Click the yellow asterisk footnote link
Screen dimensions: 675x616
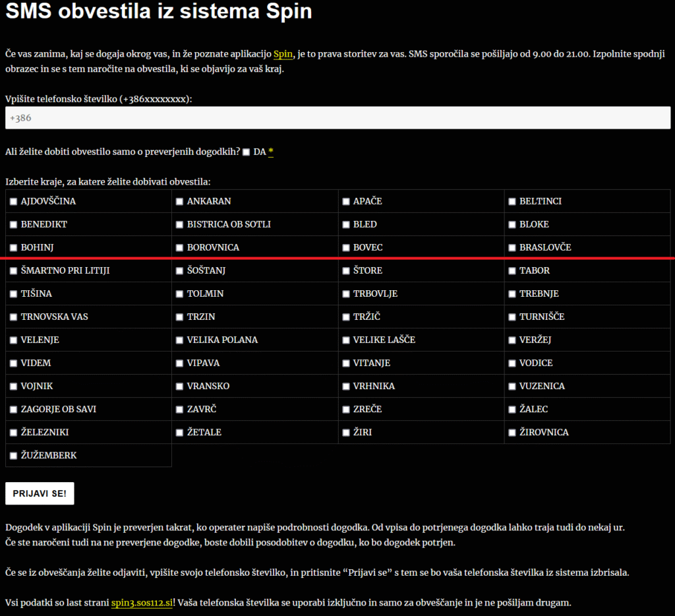(271, 152)
